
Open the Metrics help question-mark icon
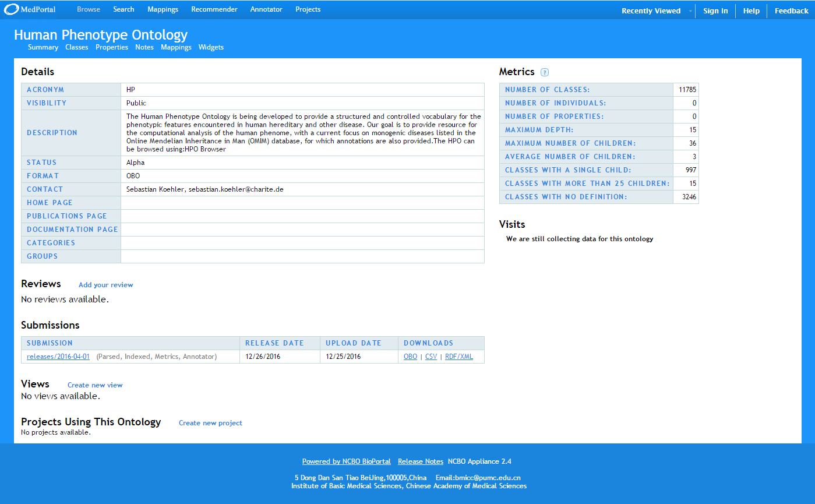pos(545,72)
